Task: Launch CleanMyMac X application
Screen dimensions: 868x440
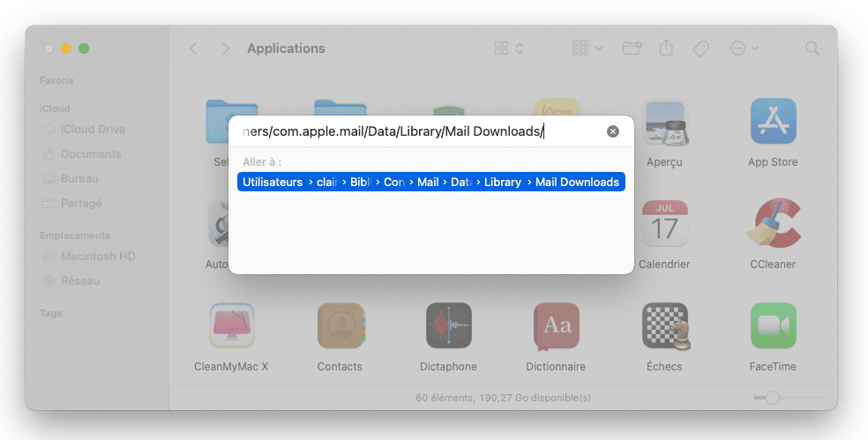Action: [x=231, y=326]
